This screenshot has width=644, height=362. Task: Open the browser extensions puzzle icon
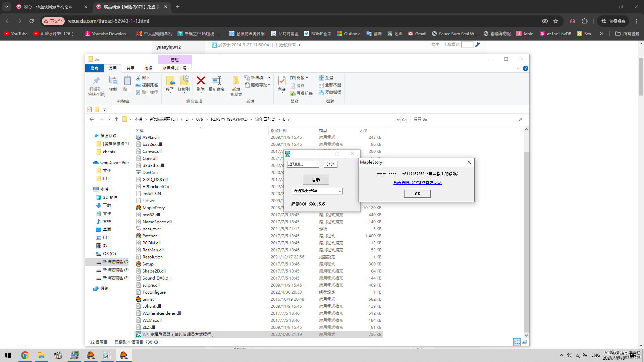[x=585, y=21]
